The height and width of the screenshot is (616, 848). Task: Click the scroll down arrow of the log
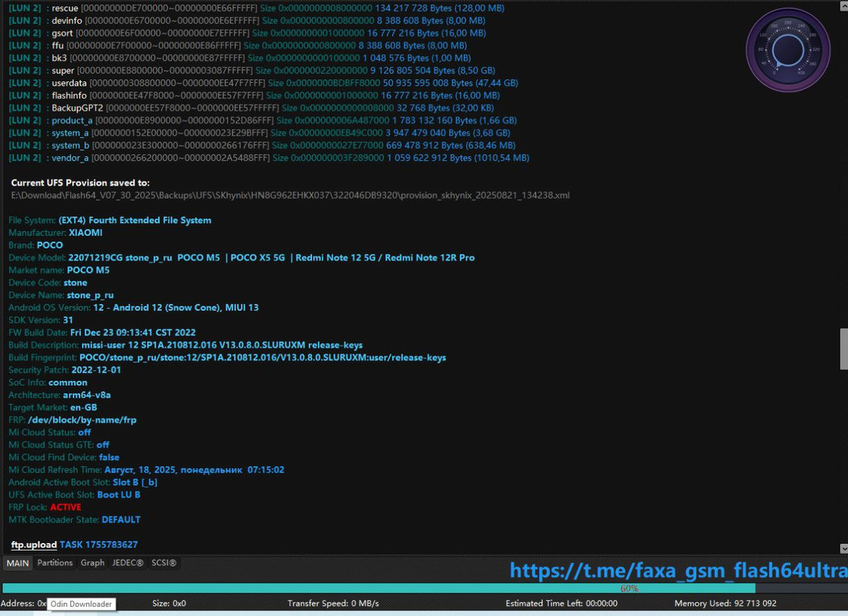click(843, 548)
